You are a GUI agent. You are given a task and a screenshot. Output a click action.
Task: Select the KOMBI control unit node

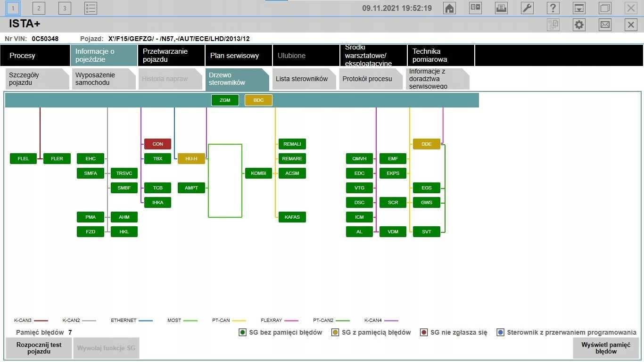coord(258,173)
